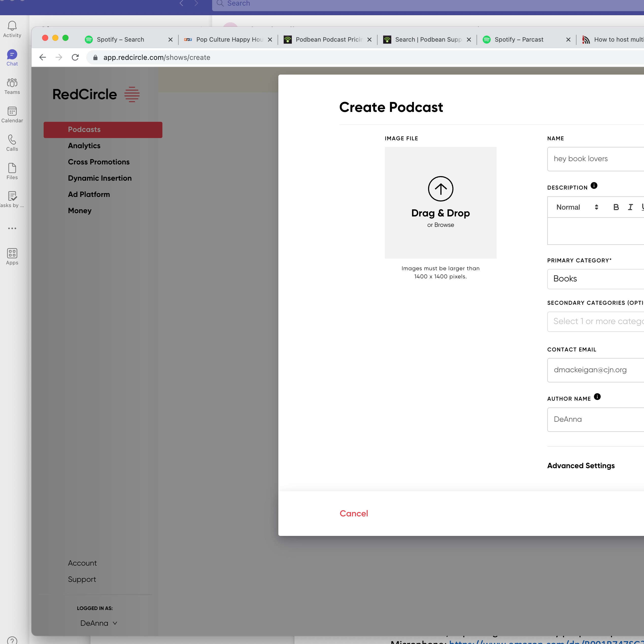
Task: Close the Search | Podbean Support tab
Action: [469, 40]
